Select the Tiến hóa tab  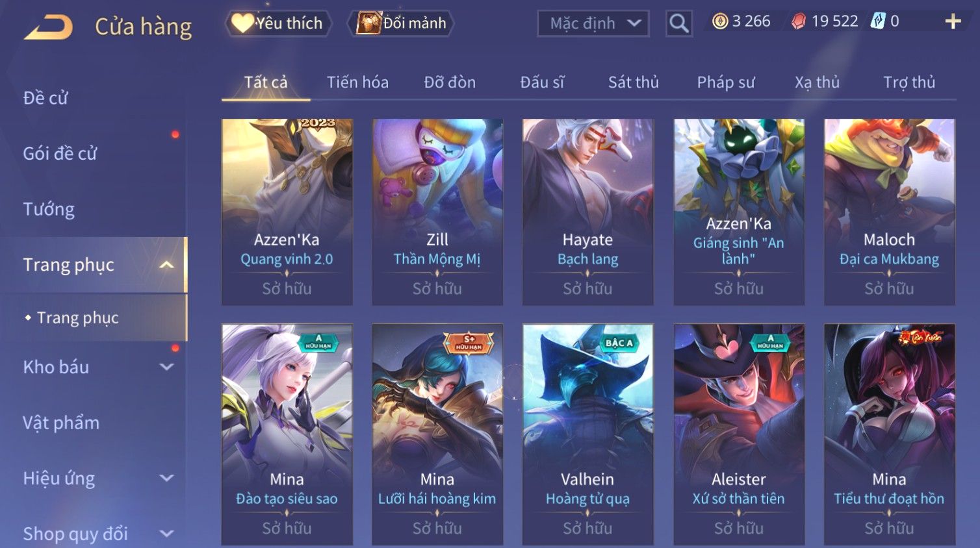tap(357, 82)
